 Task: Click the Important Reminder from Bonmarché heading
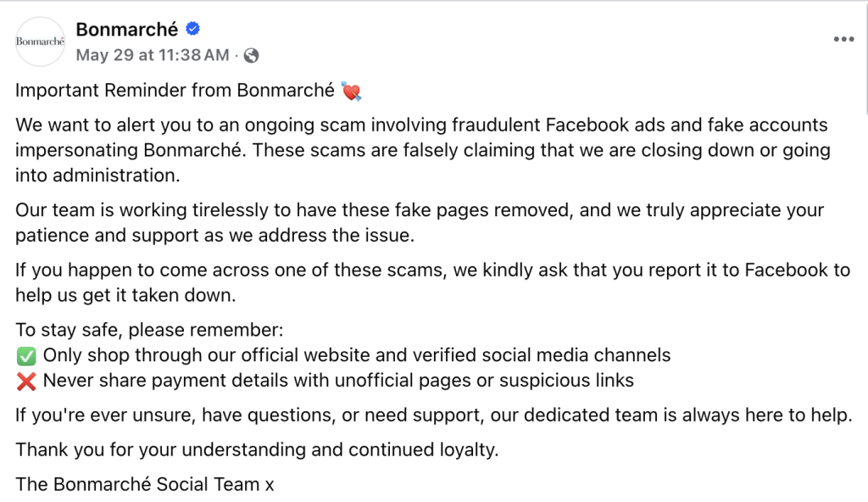tap(175, 91)
